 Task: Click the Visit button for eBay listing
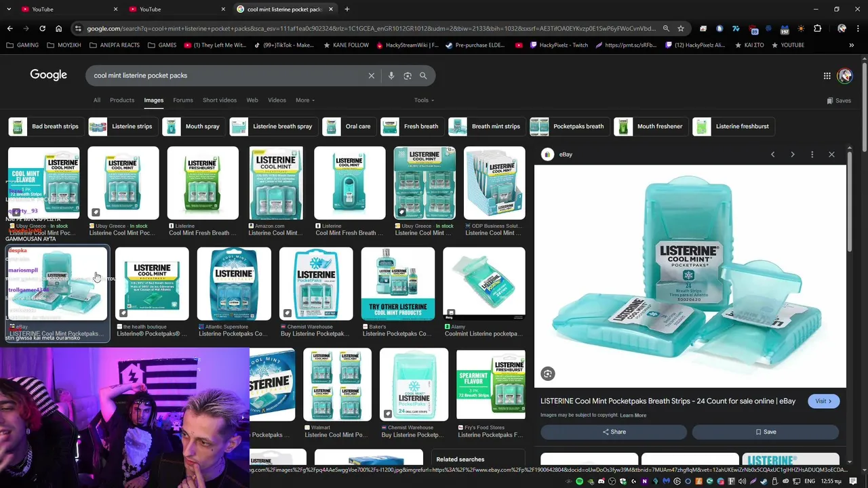point(824,401)
